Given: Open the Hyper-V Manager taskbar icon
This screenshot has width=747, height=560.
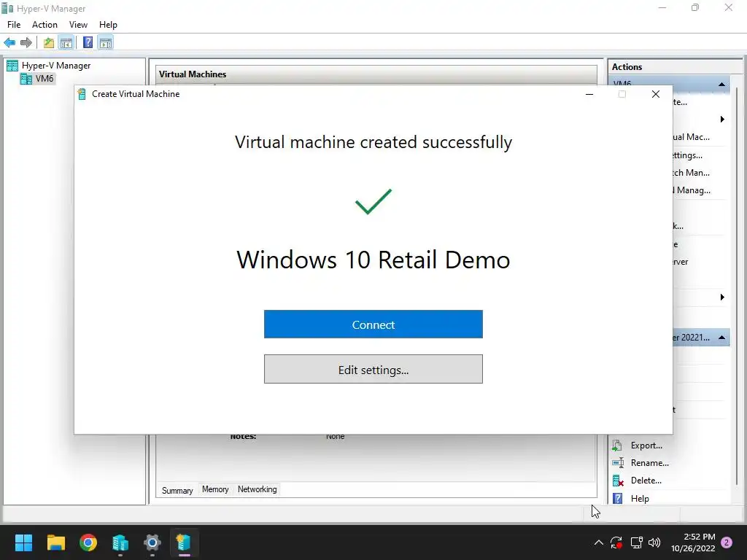Looking at the screenshot, I should click(120, 542).
